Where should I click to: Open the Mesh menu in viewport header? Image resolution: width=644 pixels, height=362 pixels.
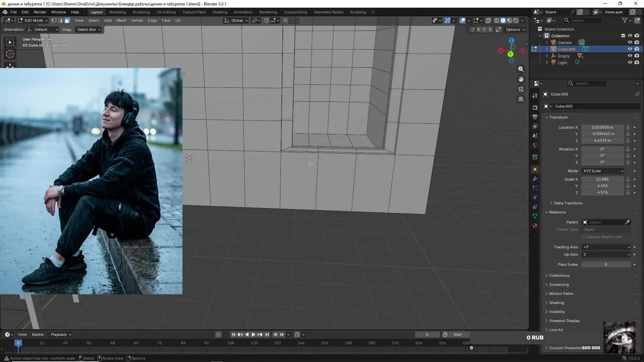(x=121, y=21)
